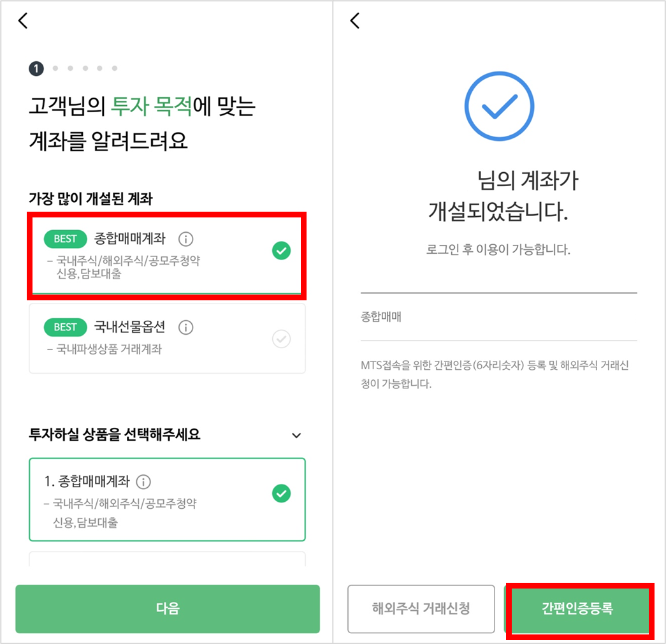Screen dimensions: 666x644
Task: Tap the BEST badge on 국내선물옵션
Action: pos(65,327)
